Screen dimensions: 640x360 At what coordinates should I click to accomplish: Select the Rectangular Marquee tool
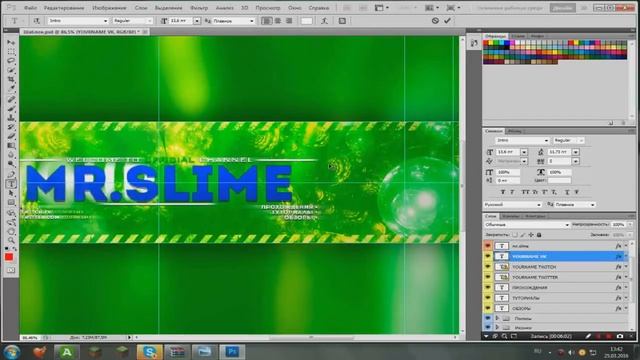click(x=11, y=52)
